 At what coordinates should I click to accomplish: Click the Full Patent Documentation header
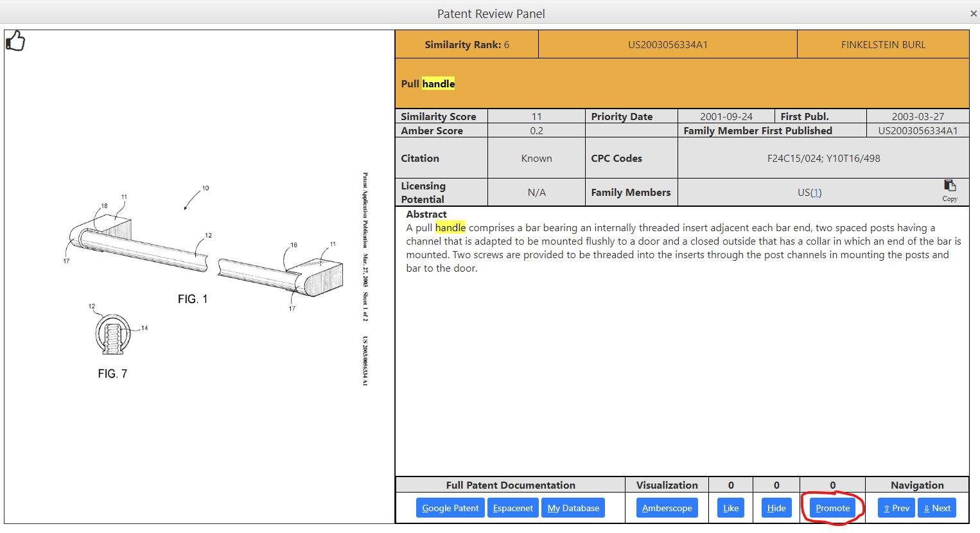coord(511,485)
